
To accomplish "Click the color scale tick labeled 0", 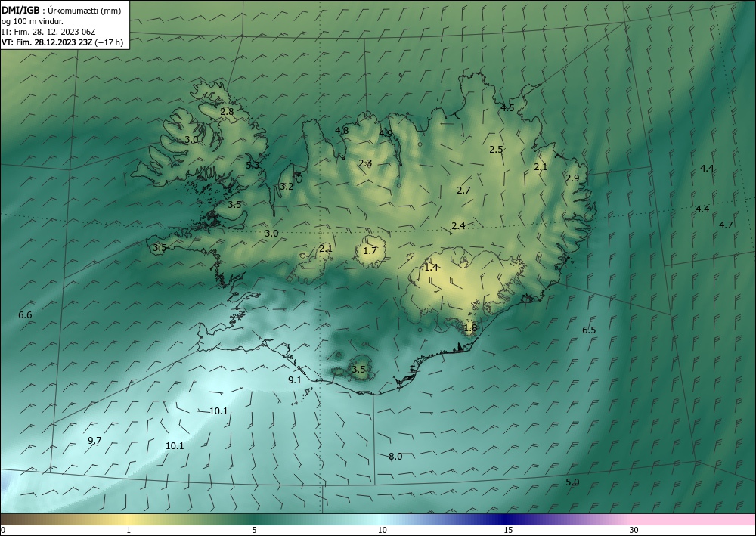I will click(x=3, y=531).
